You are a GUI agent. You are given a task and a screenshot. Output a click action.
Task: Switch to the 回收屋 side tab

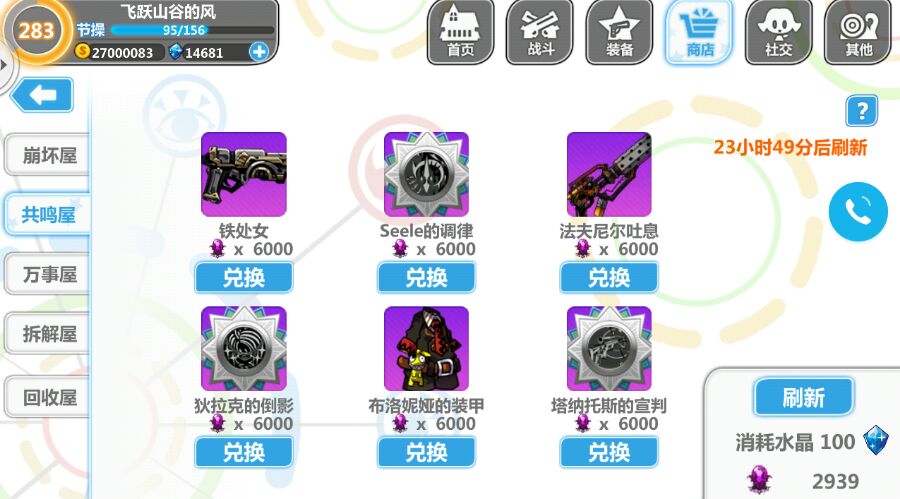point(47,397)
